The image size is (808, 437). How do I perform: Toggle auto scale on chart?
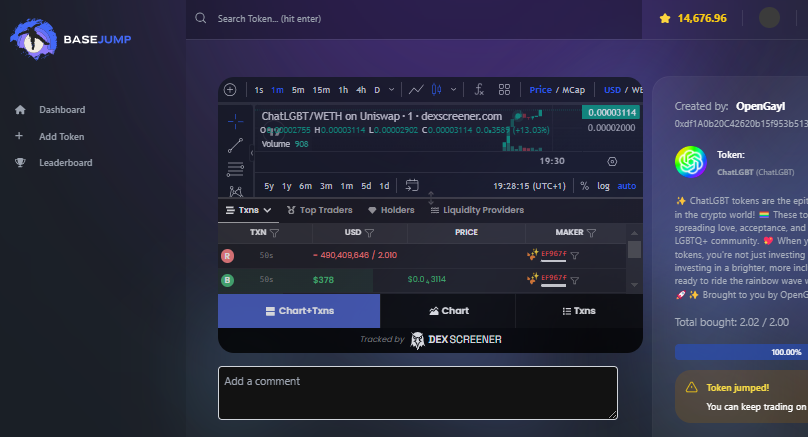(x=627, y=186)
